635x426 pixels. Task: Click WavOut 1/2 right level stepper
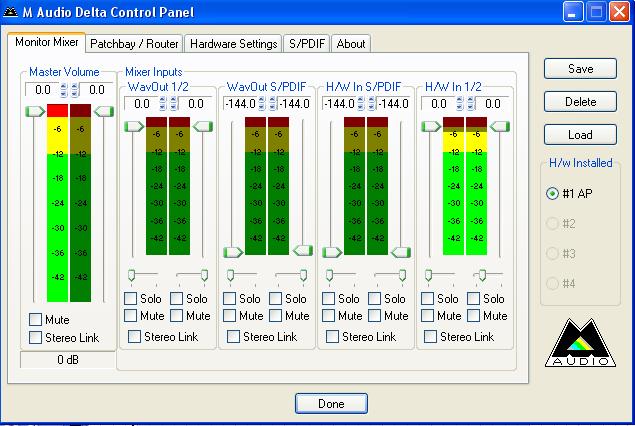tap(174, 104)
